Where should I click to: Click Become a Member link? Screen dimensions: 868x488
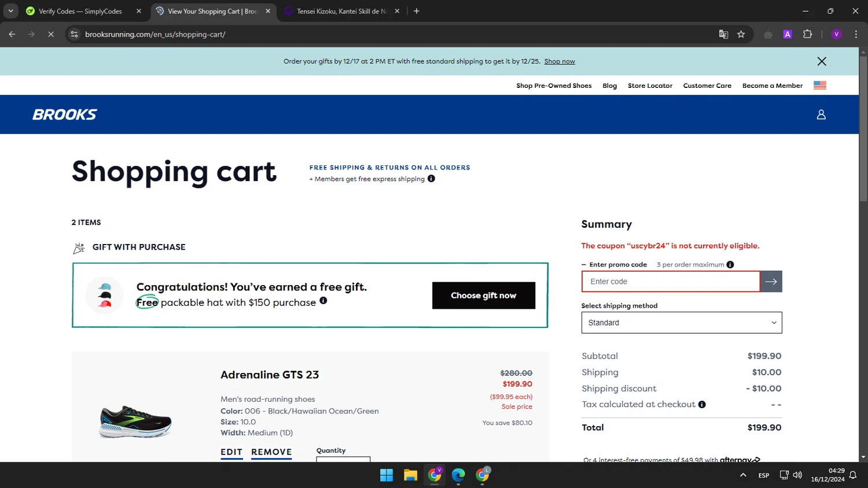pos(773,86)
